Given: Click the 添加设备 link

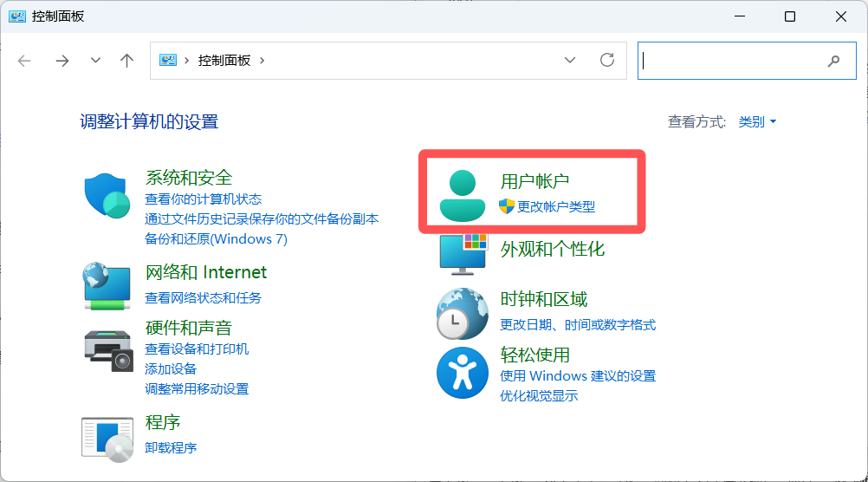Looking at the screenshot, I should pyautogui.click(x=171, y=369).
